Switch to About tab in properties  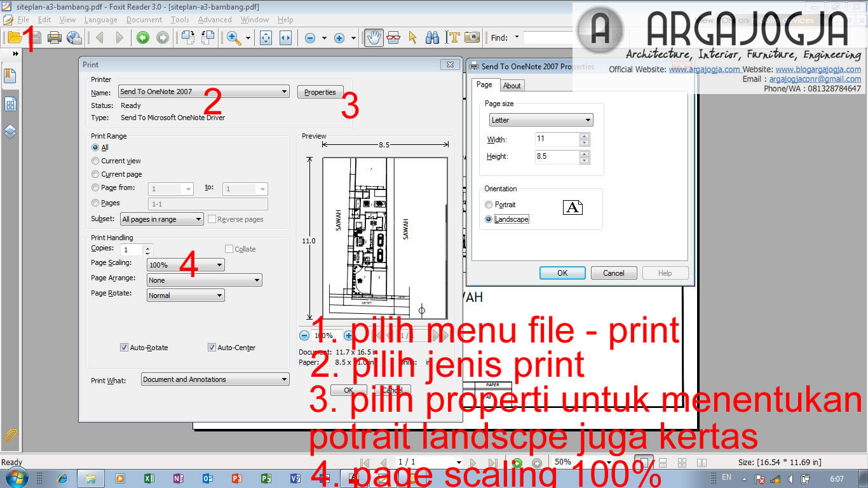tap(512, 86)
